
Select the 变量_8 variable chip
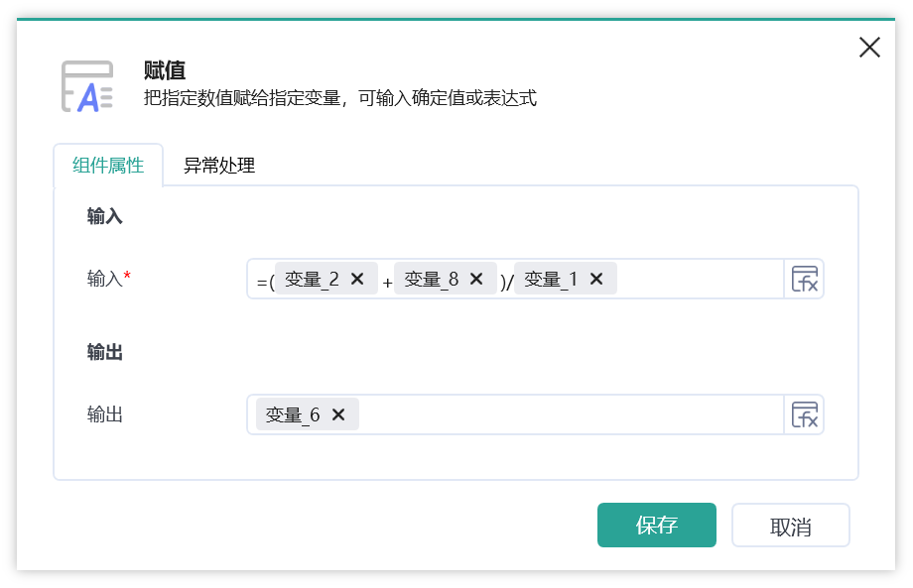(432, 280)
